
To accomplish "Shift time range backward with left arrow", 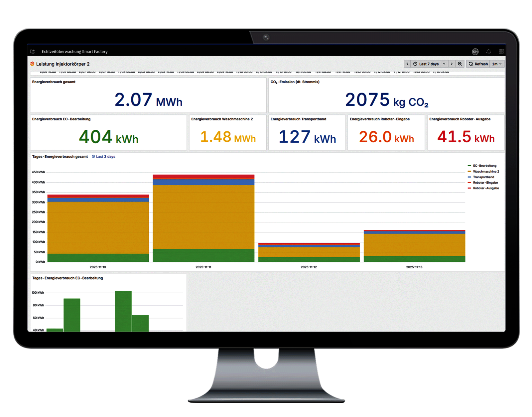I will [407, 64].
